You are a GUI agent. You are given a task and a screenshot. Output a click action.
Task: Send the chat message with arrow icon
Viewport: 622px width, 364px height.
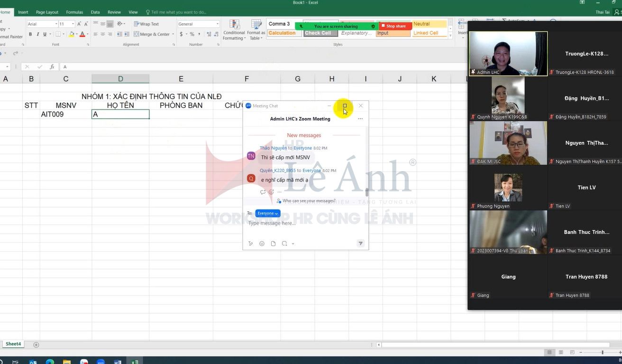tap(360, 244)
